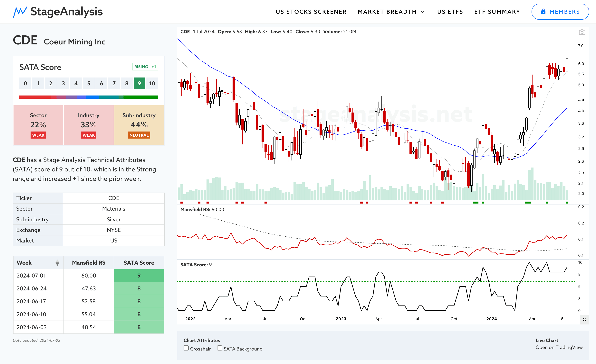Click the green SATA score 9 cell
This screenshot has height=364, width=596.
pyautogui.click(x=139, y=276)
